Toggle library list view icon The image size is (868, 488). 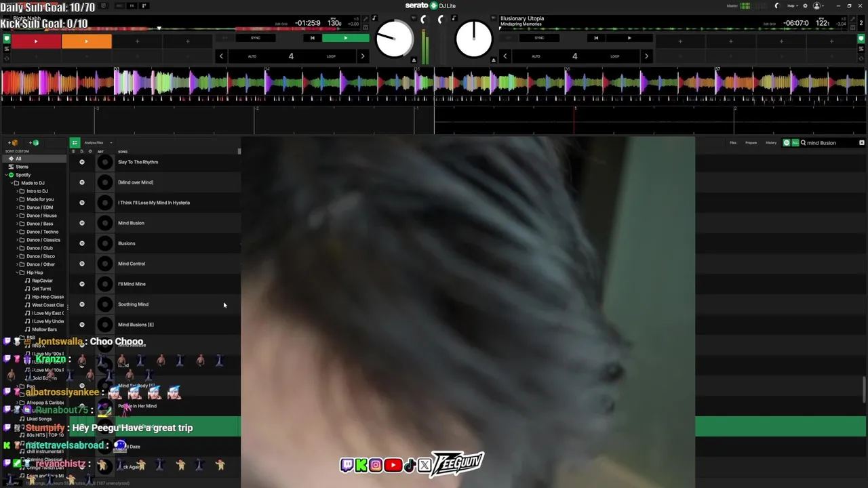(x=75, y=143)
